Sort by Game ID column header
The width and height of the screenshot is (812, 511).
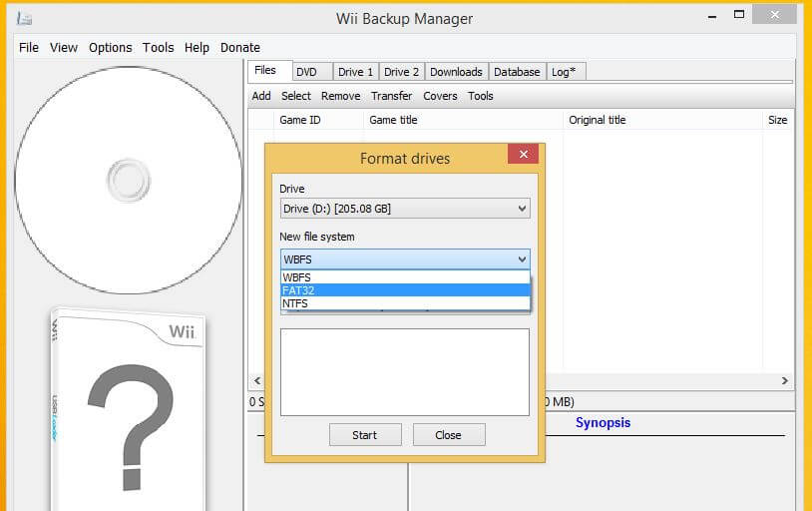click(318, 120)
